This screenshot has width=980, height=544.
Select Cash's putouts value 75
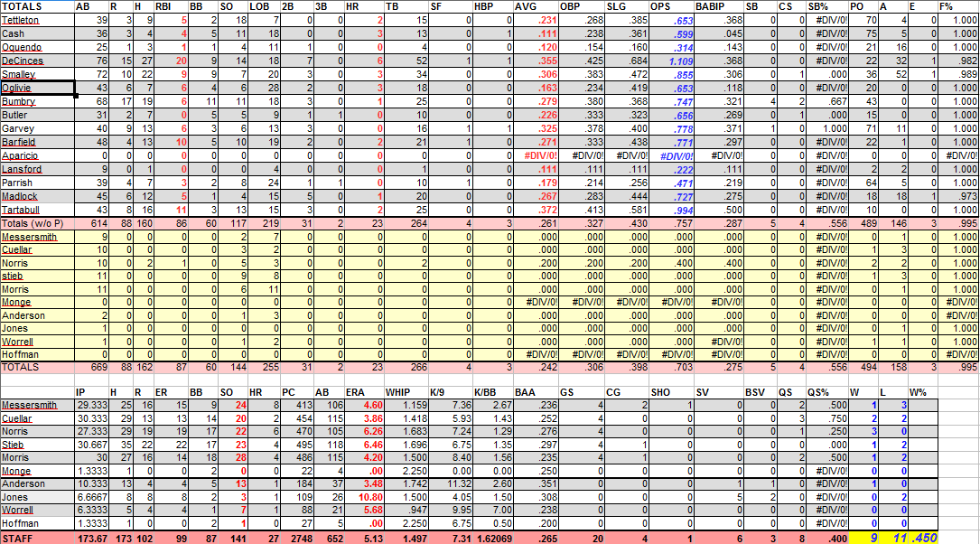tap(863, 33)
